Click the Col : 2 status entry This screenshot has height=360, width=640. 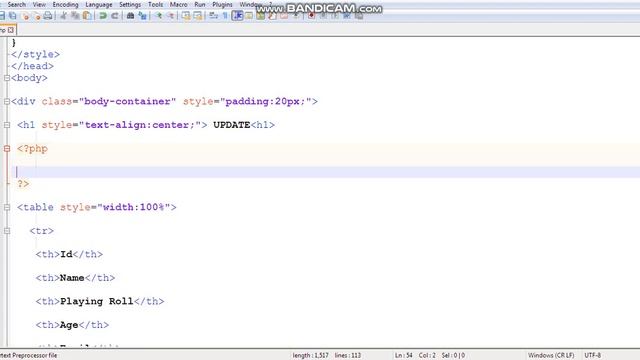click(427, 356)
